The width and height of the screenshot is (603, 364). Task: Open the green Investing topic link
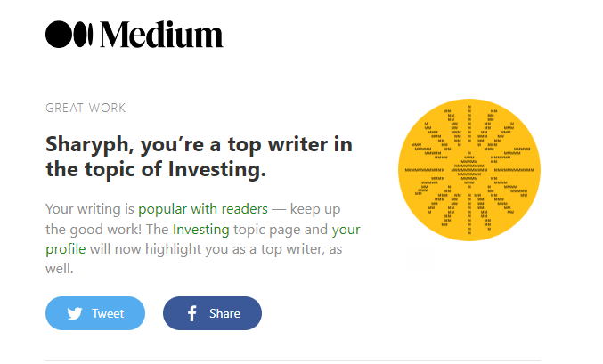click(x=200, y=229)
